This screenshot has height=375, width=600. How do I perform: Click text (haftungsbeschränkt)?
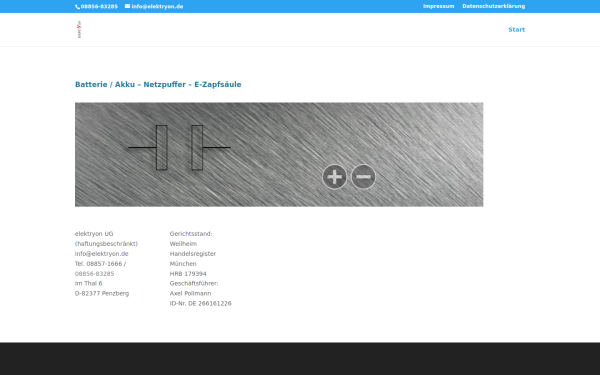tap(106, 244)
